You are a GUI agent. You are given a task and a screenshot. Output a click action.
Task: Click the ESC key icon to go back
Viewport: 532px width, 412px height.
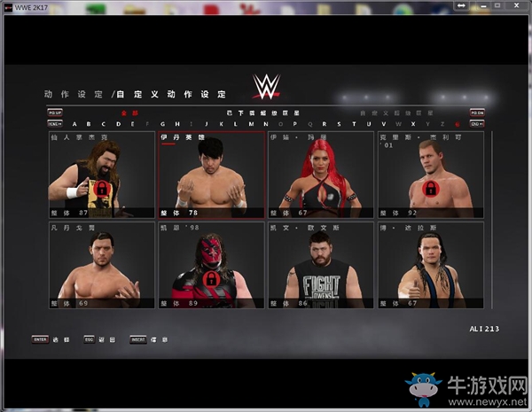tap(90, 339)
